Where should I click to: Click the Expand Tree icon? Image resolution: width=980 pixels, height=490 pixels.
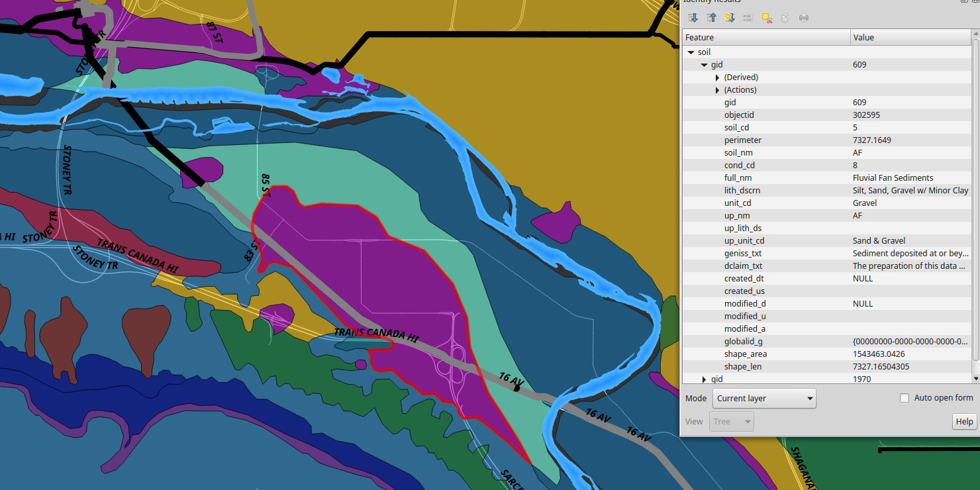point(693,18)
